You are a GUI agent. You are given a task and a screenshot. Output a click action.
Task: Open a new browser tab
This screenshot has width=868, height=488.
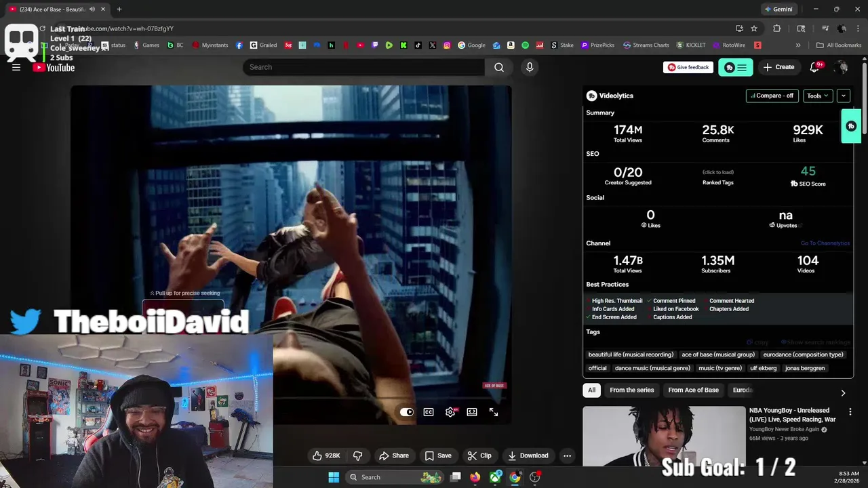pos(119,9)
